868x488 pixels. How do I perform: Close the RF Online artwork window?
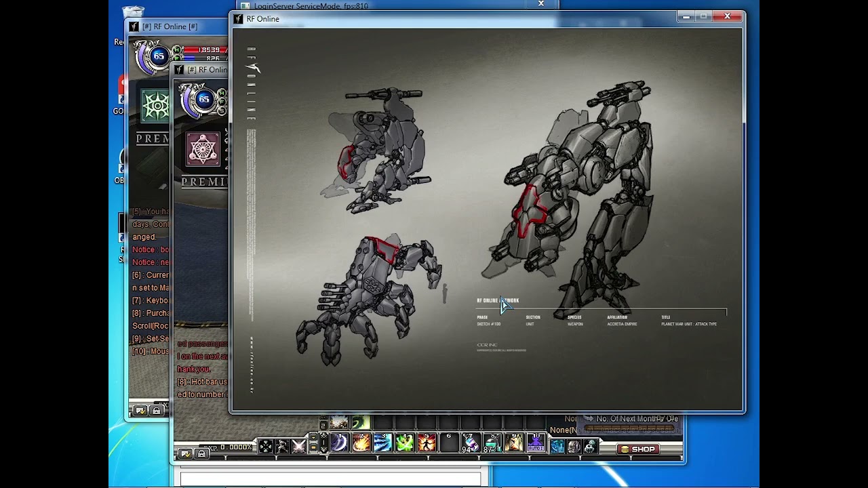pyautogui.click(x=728, y=16)
